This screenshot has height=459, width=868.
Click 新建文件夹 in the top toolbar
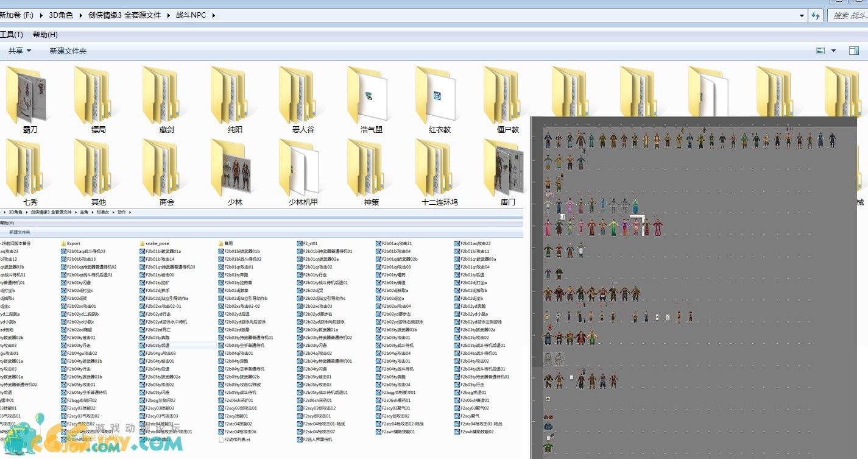pyautogui.click(x=68, y=51)
